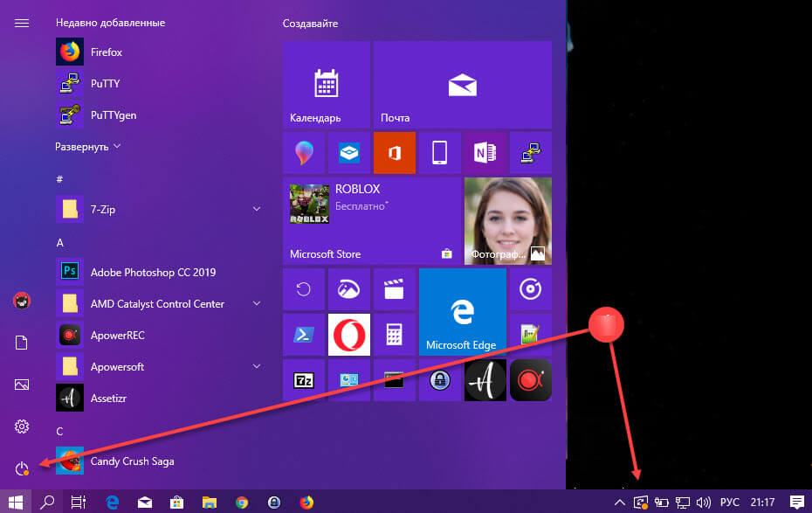812x513 pixels.
Task: Open the Your Phone tile
Action: coord(440,153)
